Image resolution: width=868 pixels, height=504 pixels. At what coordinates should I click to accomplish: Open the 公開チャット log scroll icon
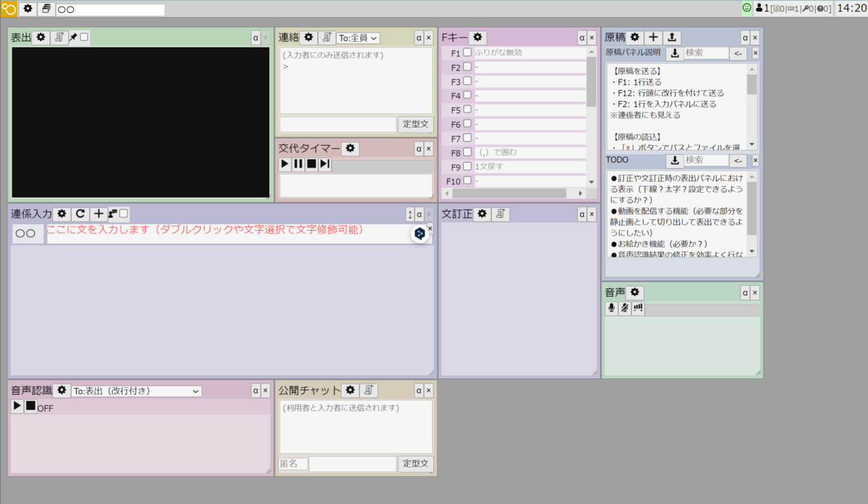pos(369,390)
